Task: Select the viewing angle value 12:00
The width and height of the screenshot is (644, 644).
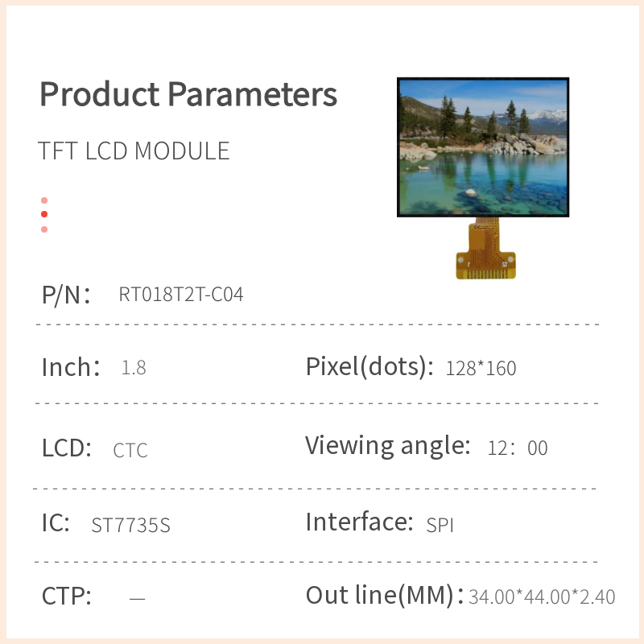Action: [518, 448]
